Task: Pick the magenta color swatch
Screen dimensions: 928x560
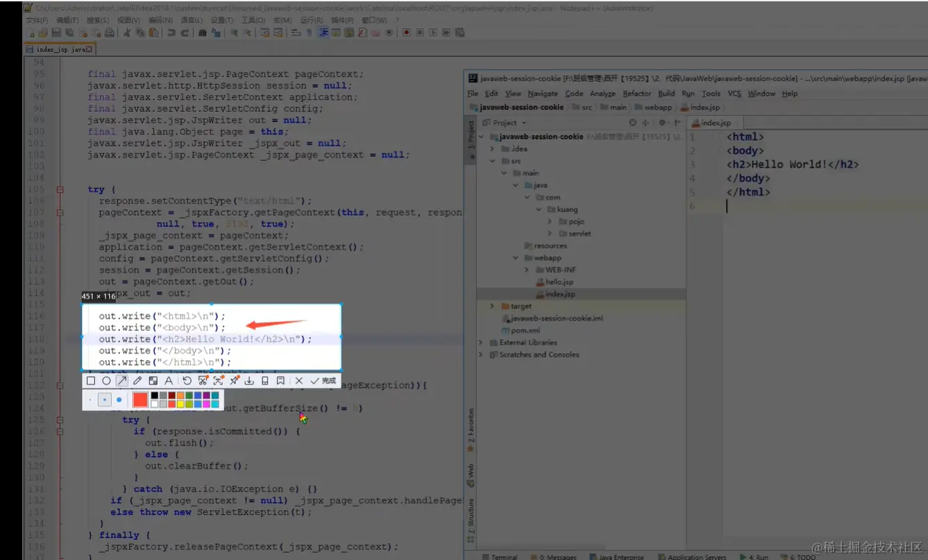Action: click(x=206, y=404)
